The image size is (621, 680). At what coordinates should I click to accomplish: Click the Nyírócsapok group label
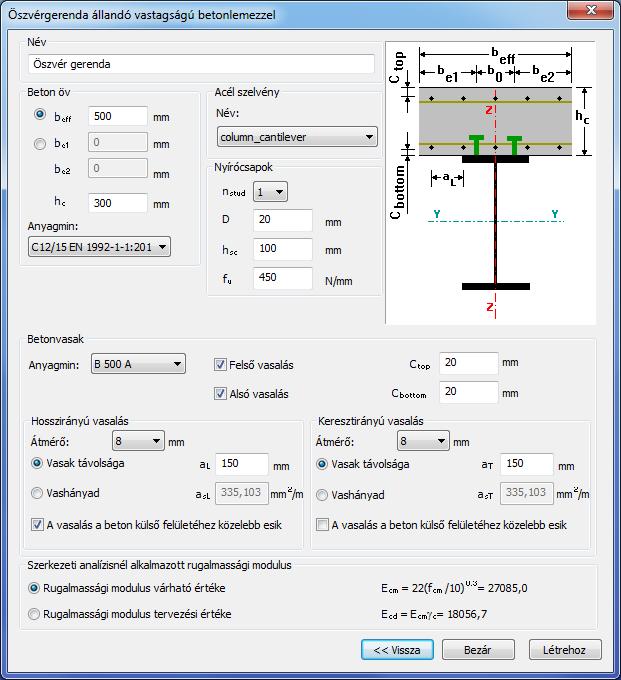(244, 167)
